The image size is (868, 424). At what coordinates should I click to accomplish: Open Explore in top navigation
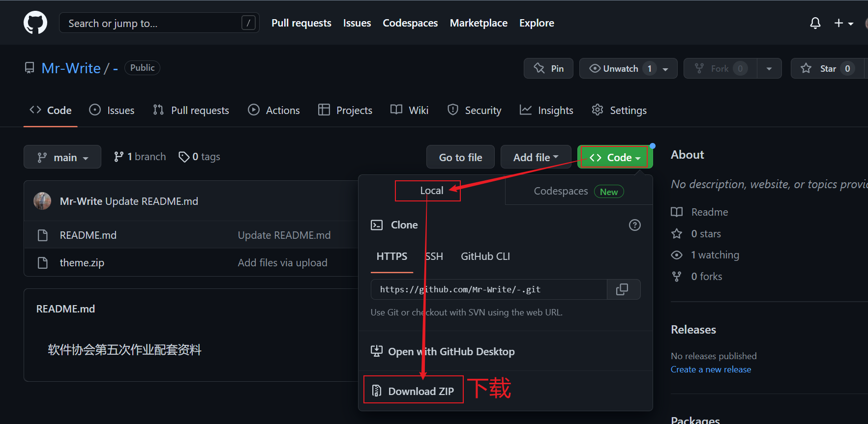point(537,23)
